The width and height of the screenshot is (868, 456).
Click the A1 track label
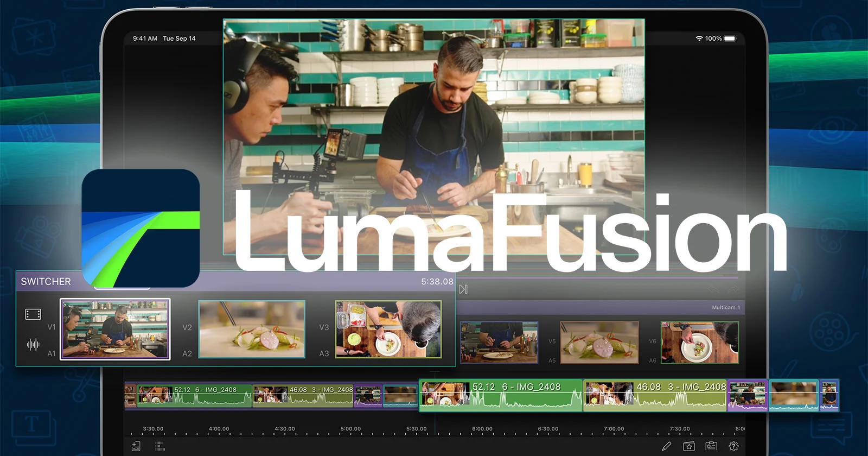click(x=52, y=353)
